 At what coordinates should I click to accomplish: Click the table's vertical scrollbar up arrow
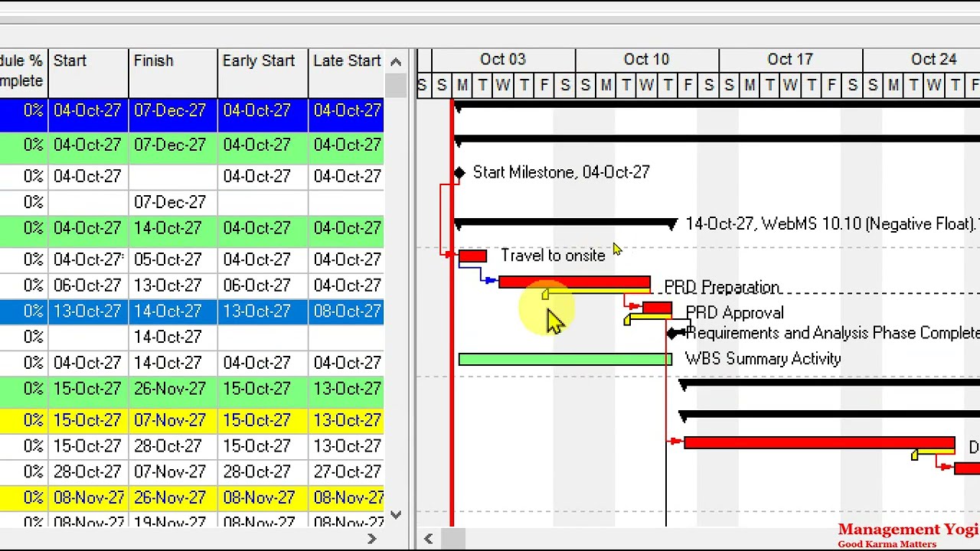[396, 62]
